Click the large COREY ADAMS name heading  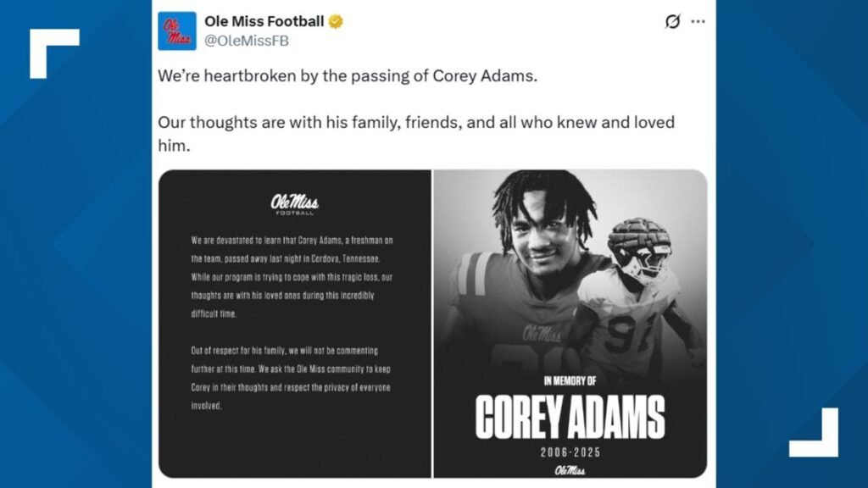pos(570,417)
